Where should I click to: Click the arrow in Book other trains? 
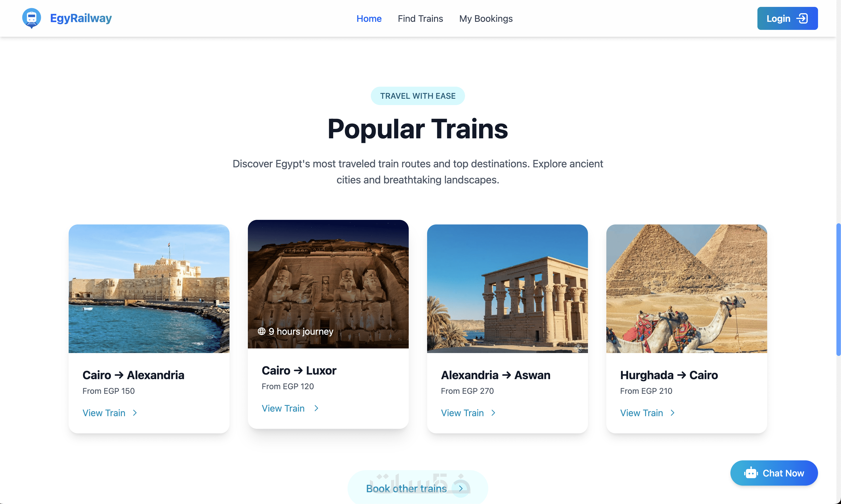(461, 489)
